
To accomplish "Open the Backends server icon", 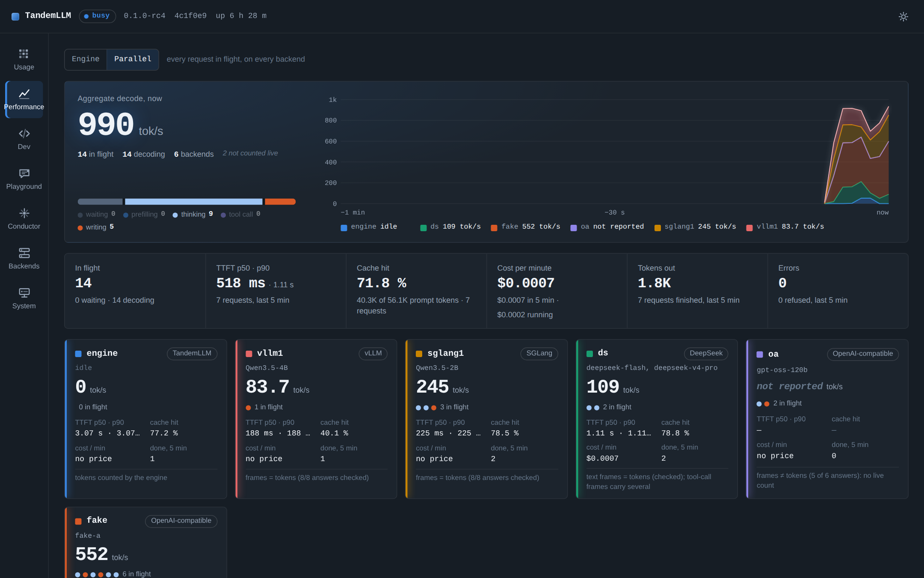I will tap(24, 253).
